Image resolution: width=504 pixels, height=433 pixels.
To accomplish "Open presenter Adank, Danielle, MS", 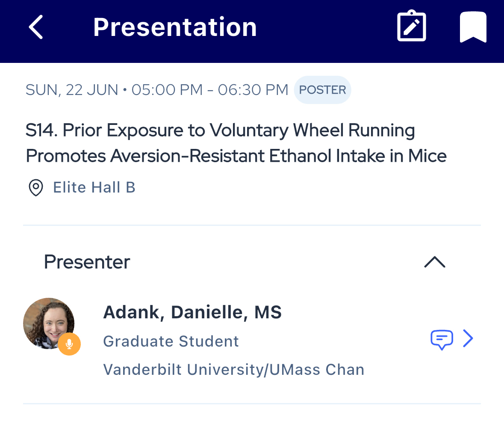I will (x=192, y=312).
